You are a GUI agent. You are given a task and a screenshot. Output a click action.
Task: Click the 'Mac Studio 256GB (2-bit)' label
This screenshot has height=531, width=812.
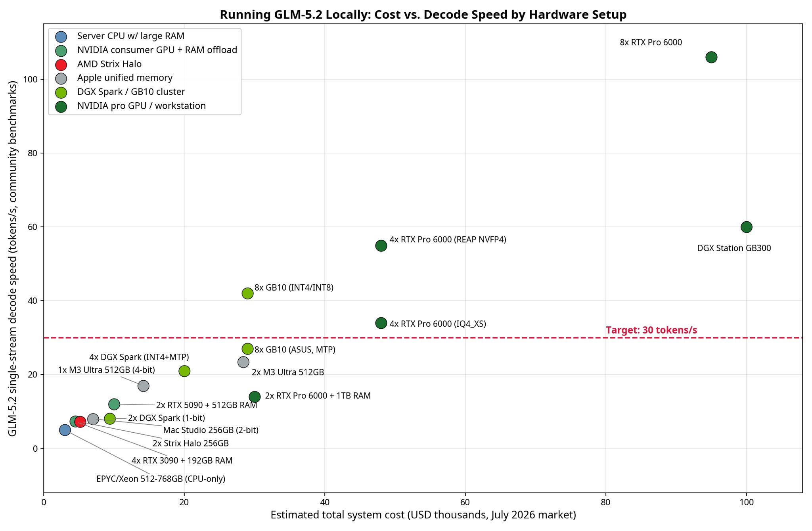pyautogui.click(x=211, y=430)
